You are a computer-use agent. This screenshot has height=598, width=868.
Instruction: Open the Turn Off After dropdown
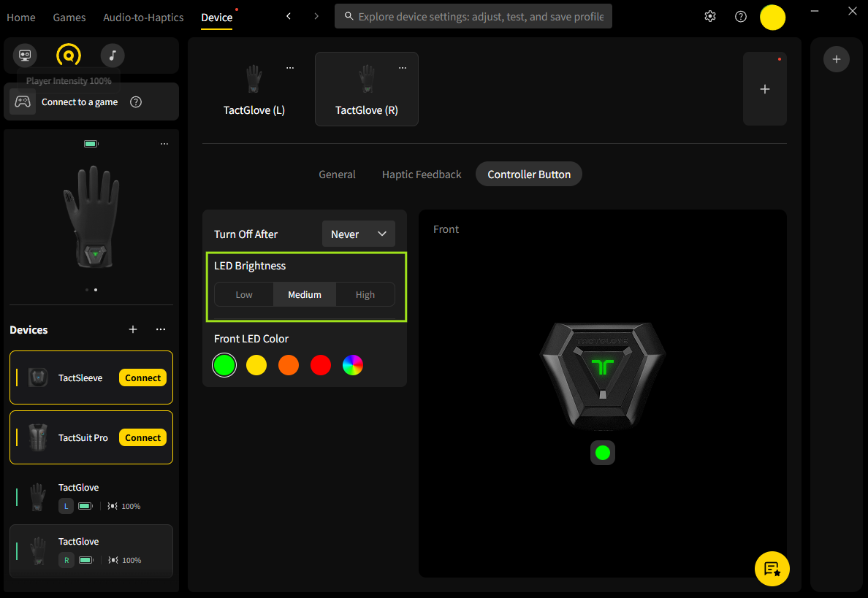click(358, 234)
